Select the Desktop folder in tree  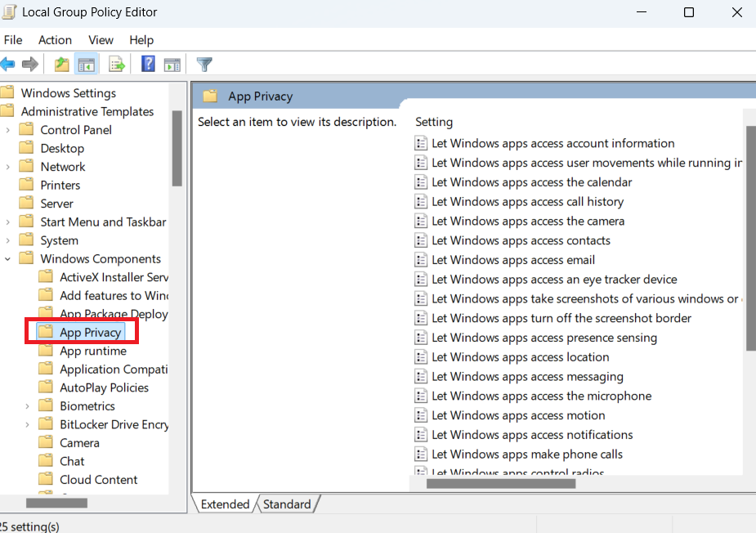62,148
